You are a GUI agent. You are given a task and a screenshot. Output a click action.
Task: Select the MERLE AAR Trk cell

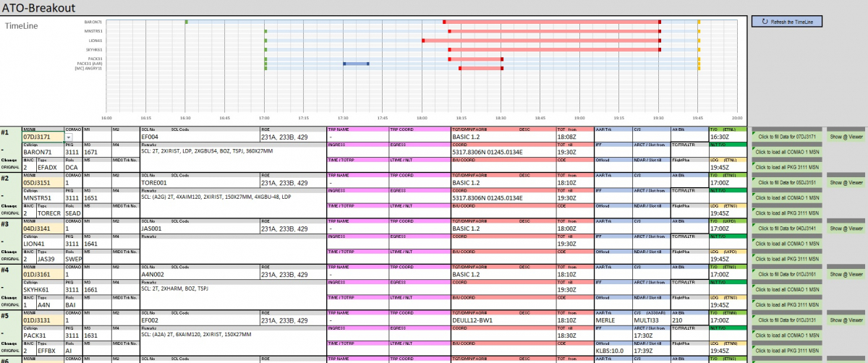(x=612, y=320)
